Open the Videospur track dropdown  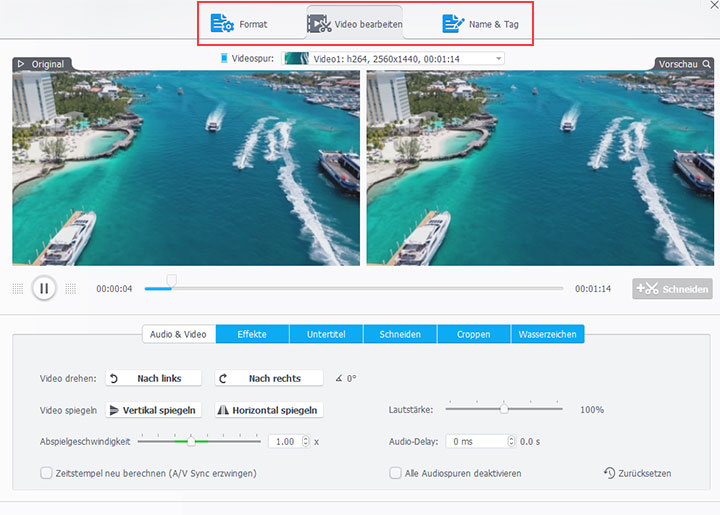click(x=498, y=59)
